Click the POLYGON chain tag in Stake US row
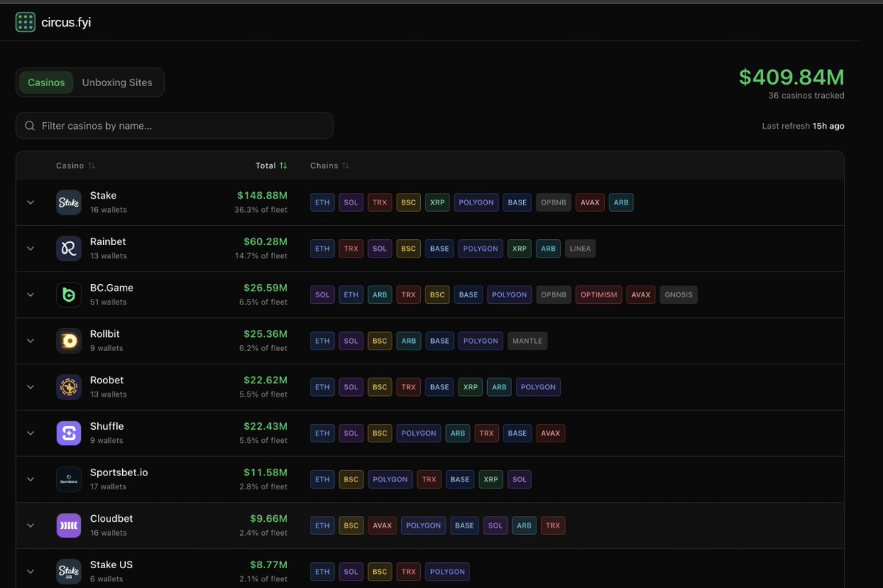The image size is (883, 588). point(447,572)
